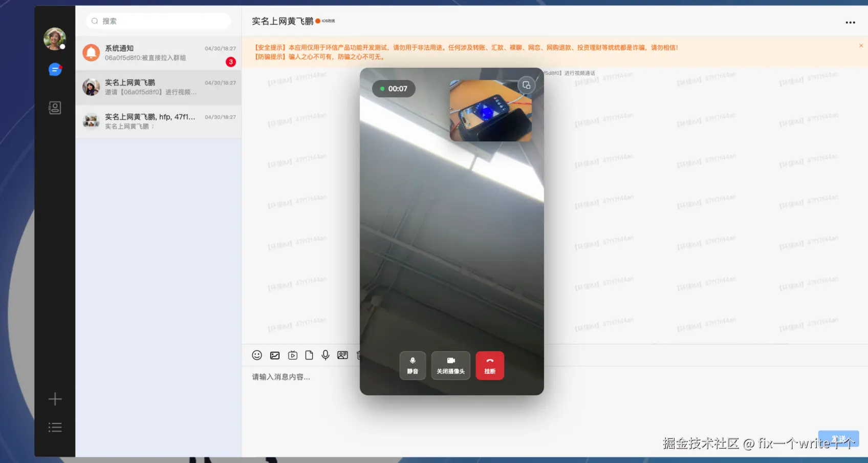This screenshot has height=463, width=868.
Task: Open the user profile avatar in the sidebar
Action: [55, 39]
